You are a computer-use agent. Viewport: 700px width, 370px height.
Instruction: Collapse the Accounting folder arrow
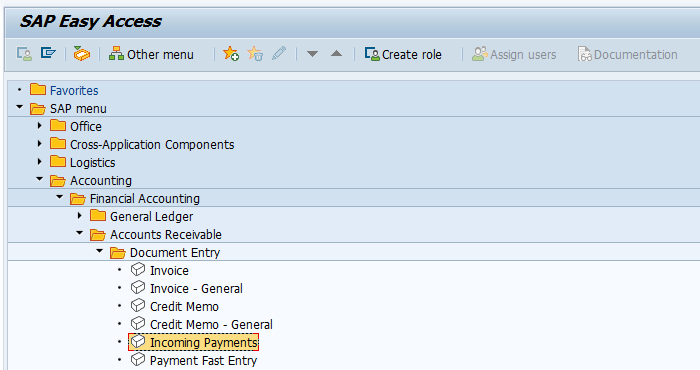39,179
